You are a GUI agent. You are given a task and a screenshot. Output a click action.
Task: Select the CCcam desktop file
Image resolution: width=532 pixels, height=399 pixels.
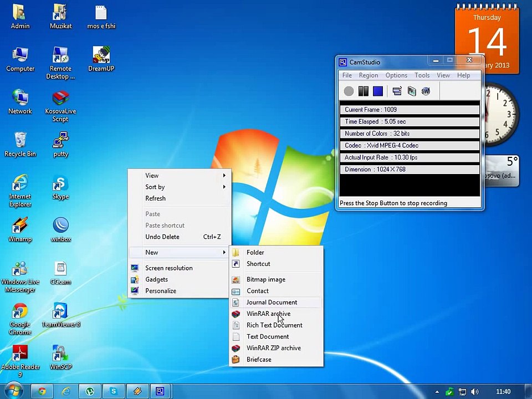point(61,273)
